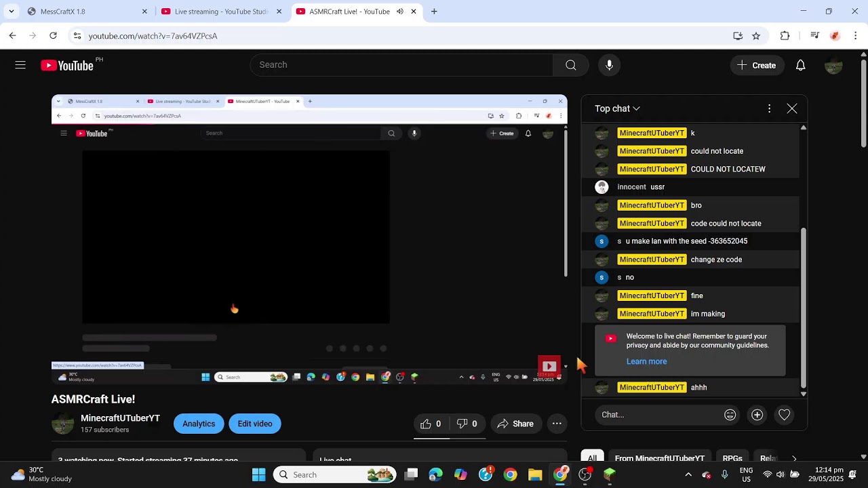Screen dimensions: 868x488
Task: Click the plus icon beside chat input
Action: tap(757, 415)
